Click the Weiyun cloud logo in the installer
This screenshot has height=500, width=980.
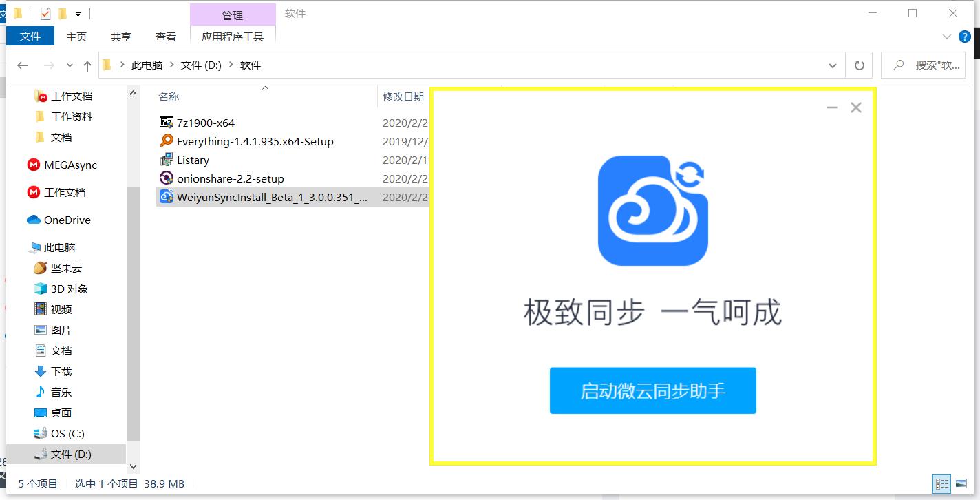click(652, 210)
